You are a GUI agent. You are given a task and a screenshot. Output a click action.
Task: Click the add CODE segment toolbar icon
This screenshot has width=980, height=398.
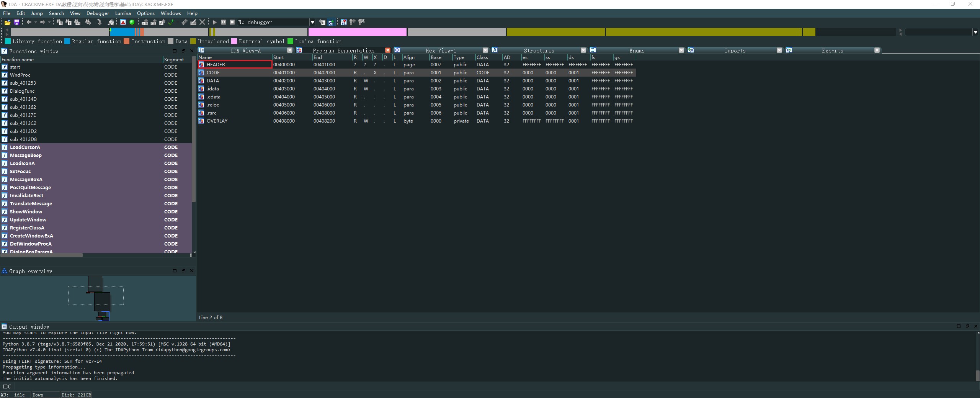[145, 22]
